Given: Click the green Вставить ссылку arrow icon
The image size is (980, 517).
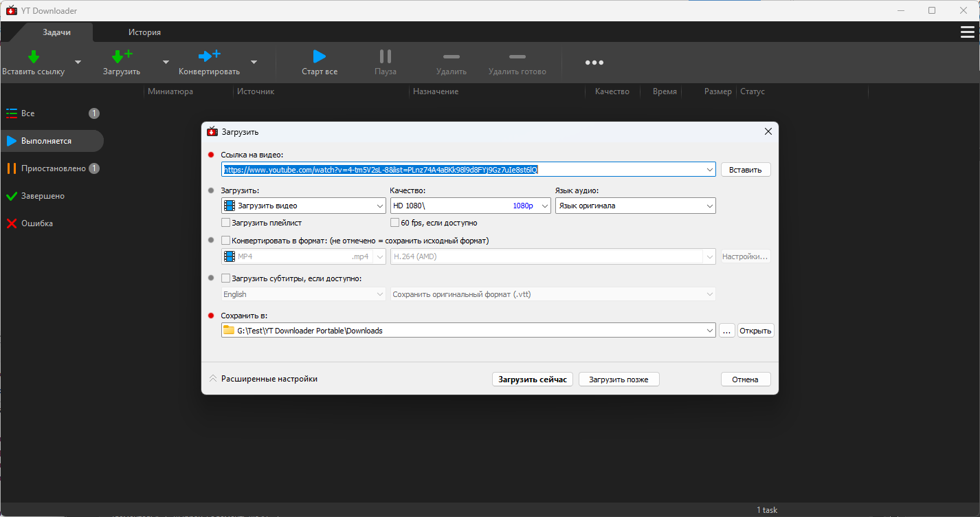Looking at the screenshot, I should [33, 57].
